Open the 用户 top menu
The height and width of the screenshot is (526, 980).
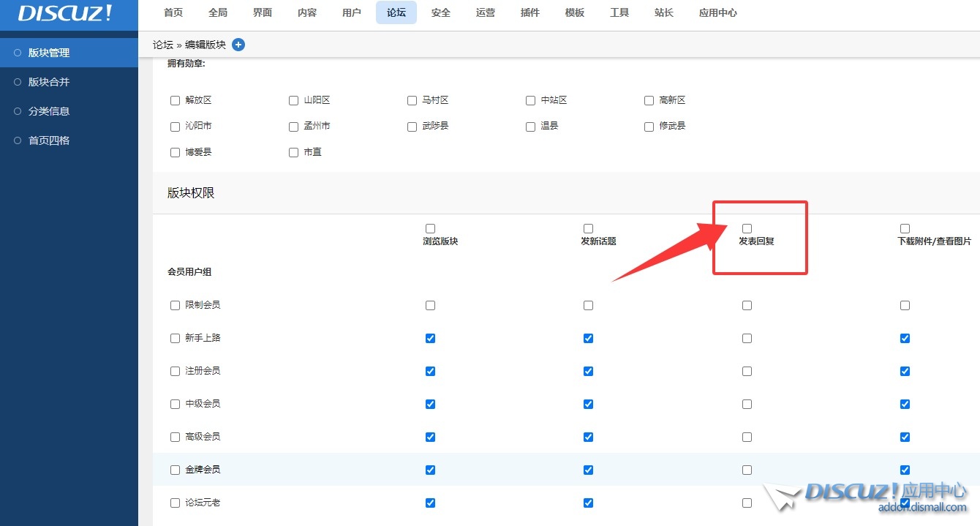pos(352,13)
